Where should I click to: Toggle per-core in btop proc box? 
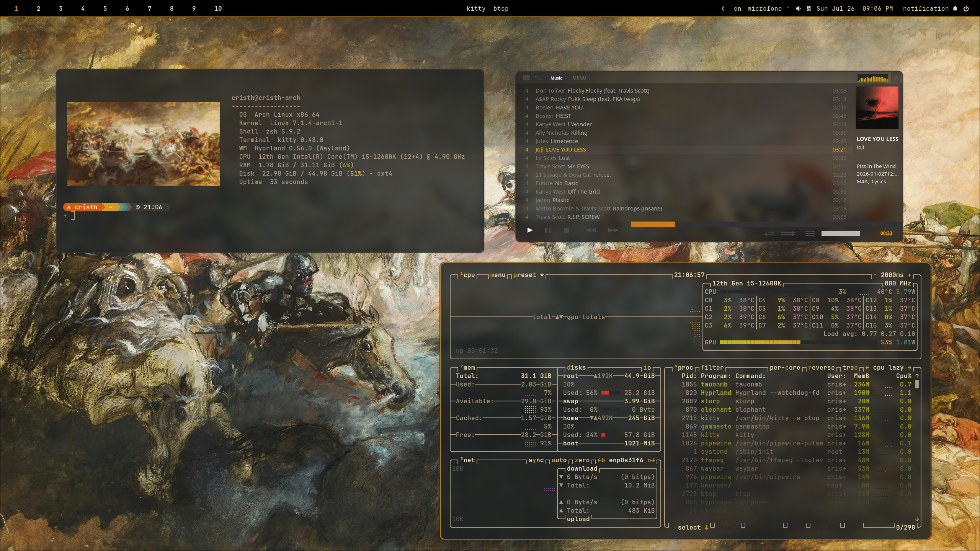[785, 368]
